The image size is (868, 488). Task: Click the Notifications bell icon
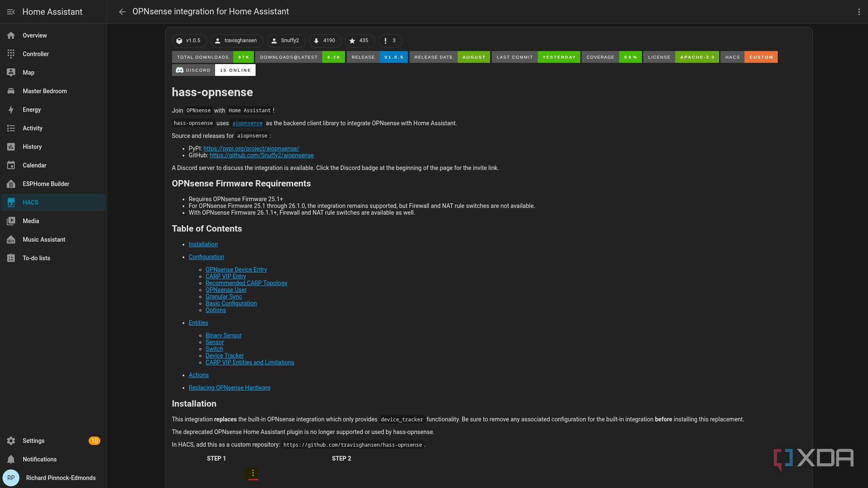coord(11,459)
